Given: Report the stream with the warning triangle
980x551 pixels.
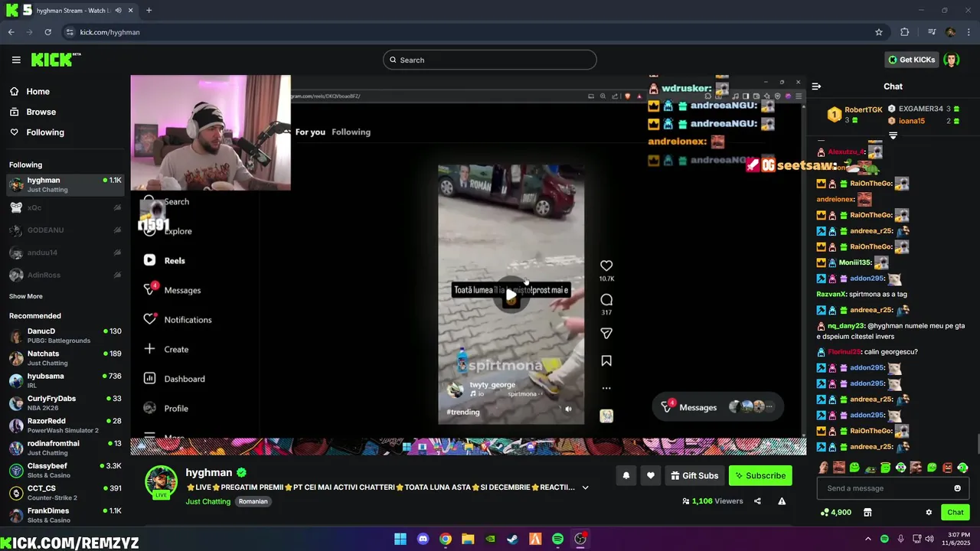Looking at the screenshot, I should [x=782, y=501].
